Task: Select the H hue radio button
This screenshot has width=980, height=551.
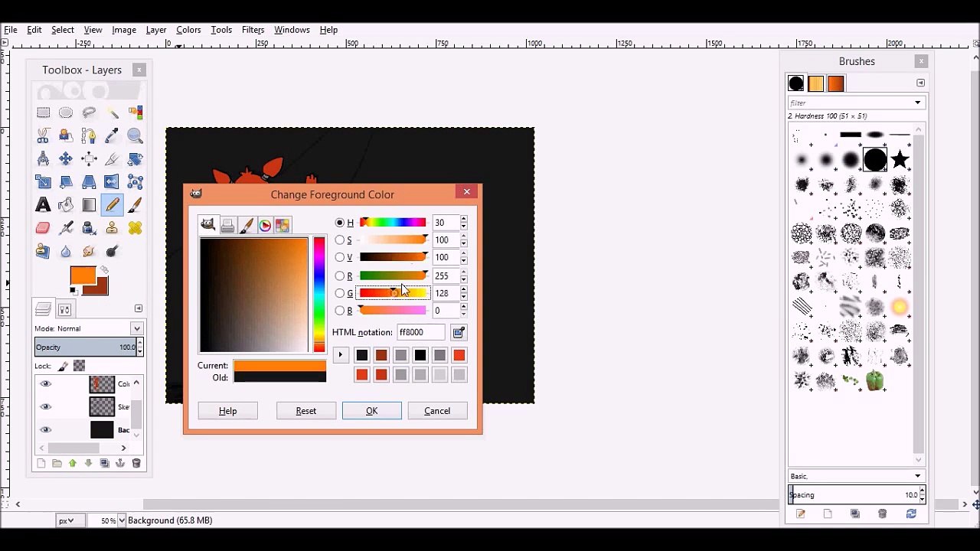Action: click(x=340, y=223)
